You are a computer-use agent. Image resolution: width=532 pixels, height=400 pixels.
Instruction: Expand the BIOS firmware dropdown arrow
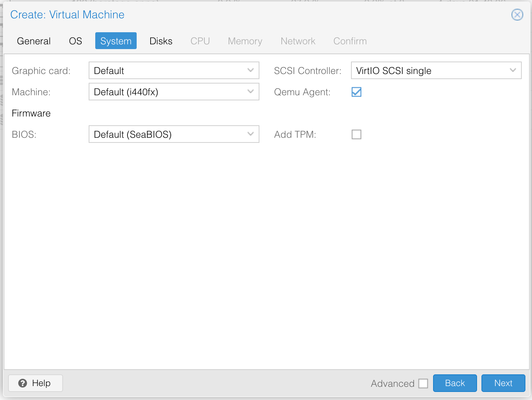(x=251, y=134)
